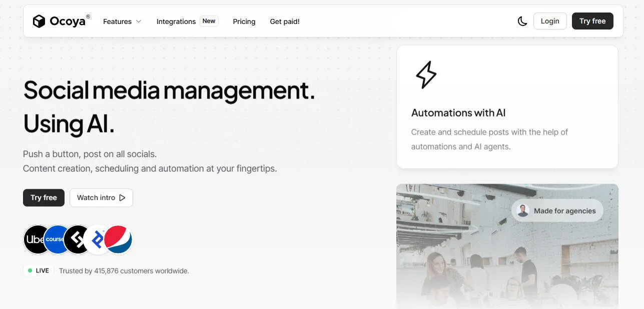
Task: Click the Login button
Action: pos(550,21)
